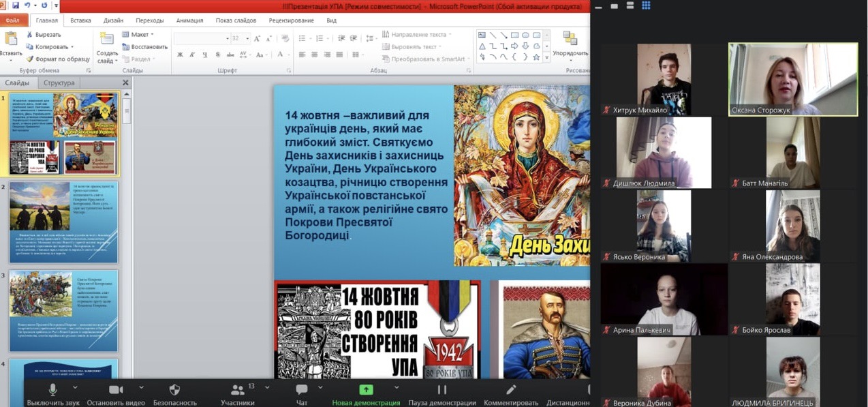Click the Создать слайд button
Screen dimensions: 868x407
coord(107,47)
